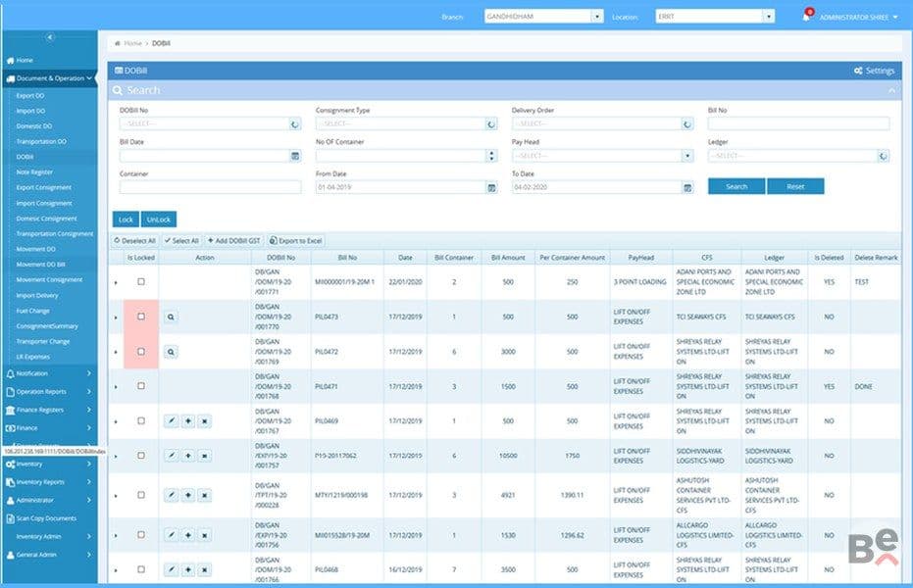This screenshot has height=588, width=913.
Task: Tick the Is Locked checkbox for PIL0469
Action: (141, 420)
